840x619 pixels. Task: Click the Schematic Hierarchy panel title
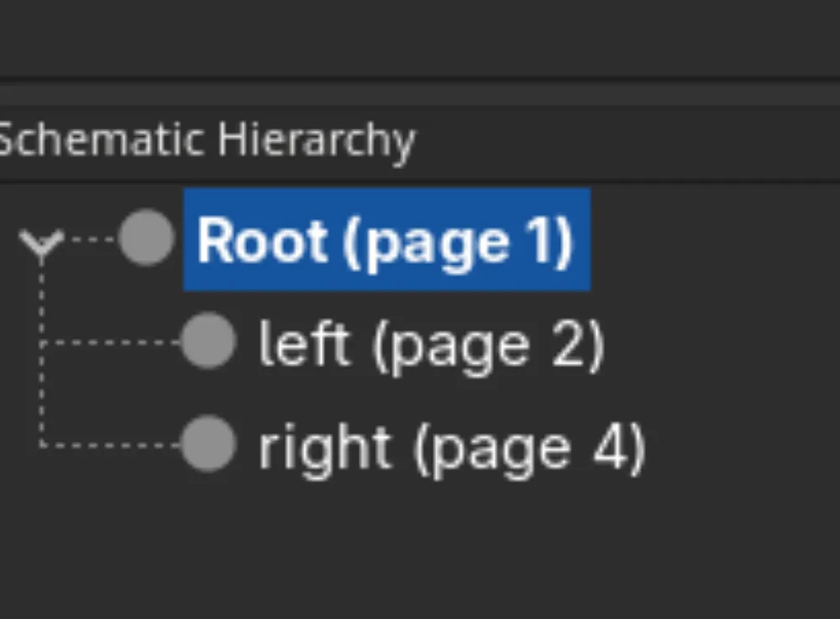pos(206,140)
